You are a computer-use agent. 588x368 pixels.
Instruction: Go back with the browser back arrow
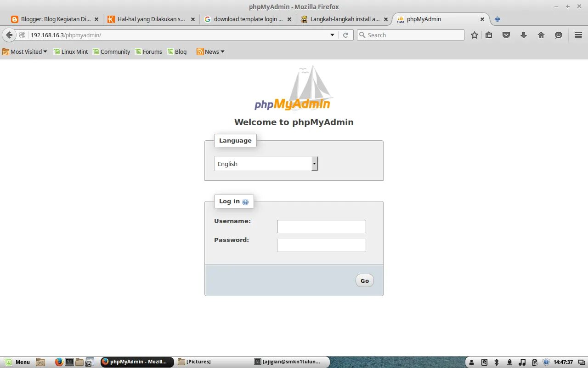(9, 35)
